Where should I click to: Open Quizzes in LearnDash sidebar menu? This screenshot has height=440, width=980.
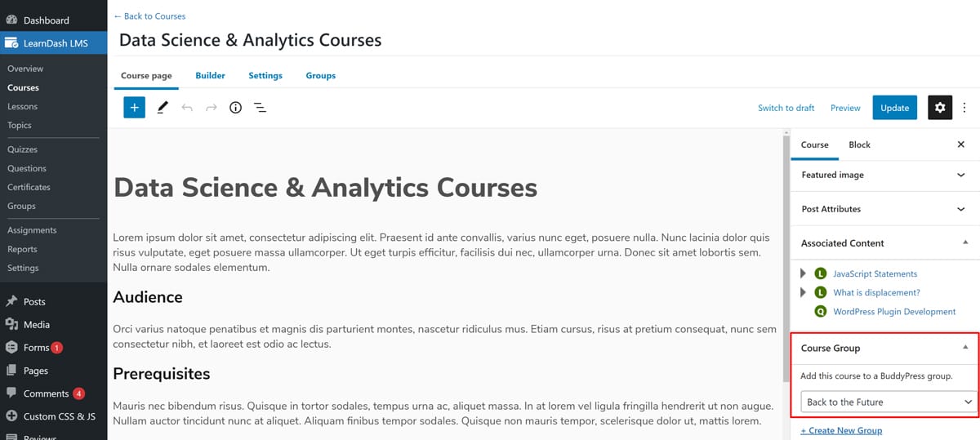tap(22, 149)
